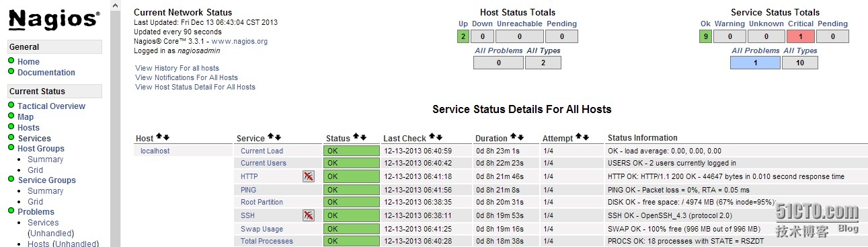View Host Status Detail For All Hosts
Image resolution: width=868 pixels, height=247 pixels.
click(195, 87)
